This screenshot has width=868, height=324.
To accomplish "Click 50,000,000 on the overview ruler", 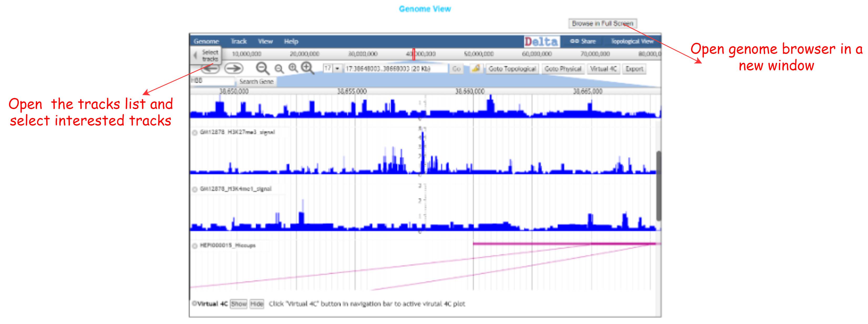I will click(x=479, y=54).
